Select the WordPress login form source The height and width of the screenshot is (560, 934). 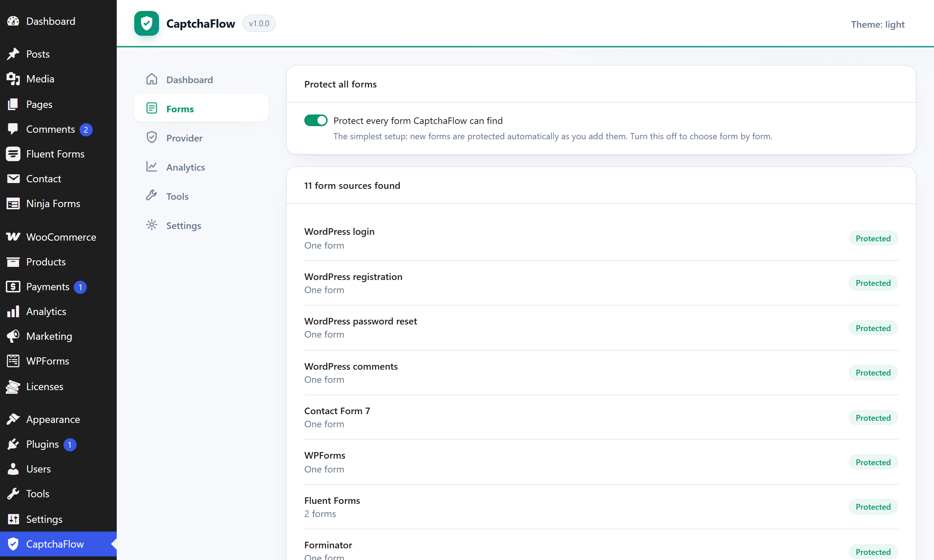click(x=601, y=238)
